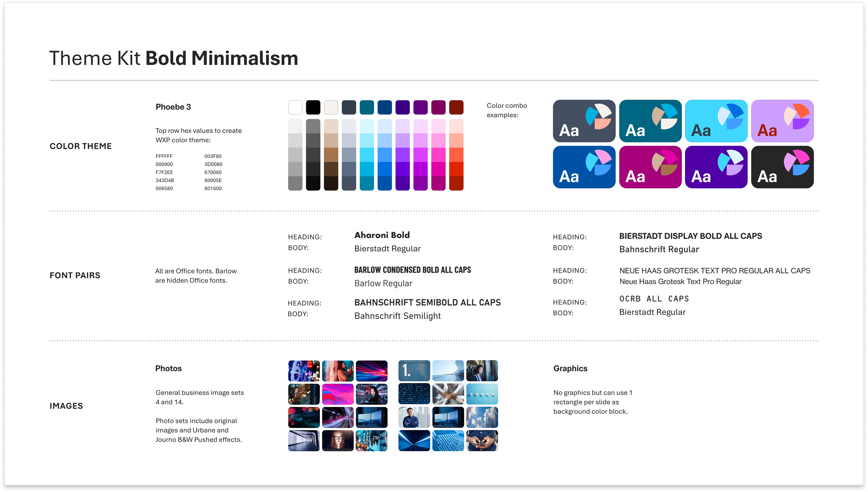Viewport: 868px width, 492px height.
Task: Select the OCRB ALL CAPS heading text
Action: coord(654,299)
